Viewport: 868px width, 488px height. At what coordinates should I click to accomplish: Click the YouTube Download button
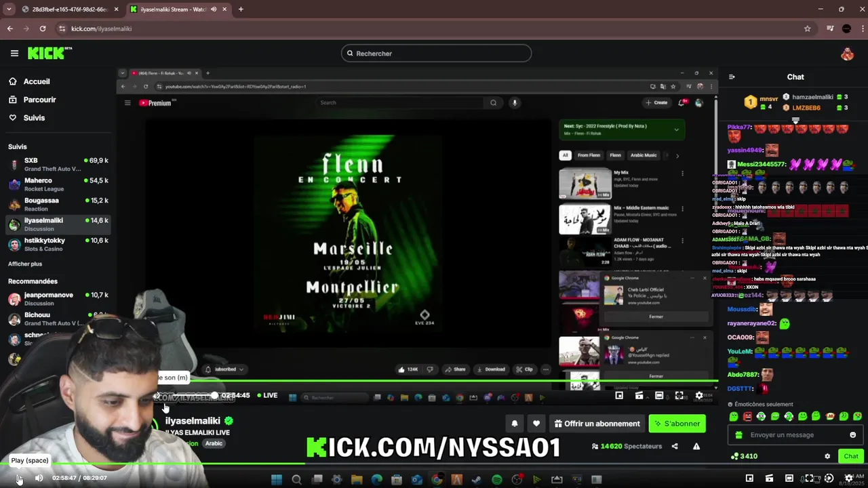490,369
